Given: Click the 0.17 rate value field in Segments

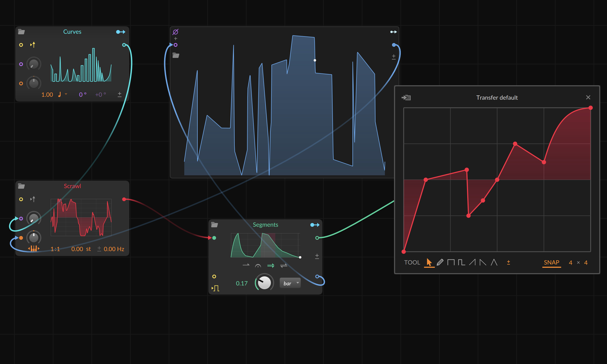Looking at the screenshot, I should (242, 283).
